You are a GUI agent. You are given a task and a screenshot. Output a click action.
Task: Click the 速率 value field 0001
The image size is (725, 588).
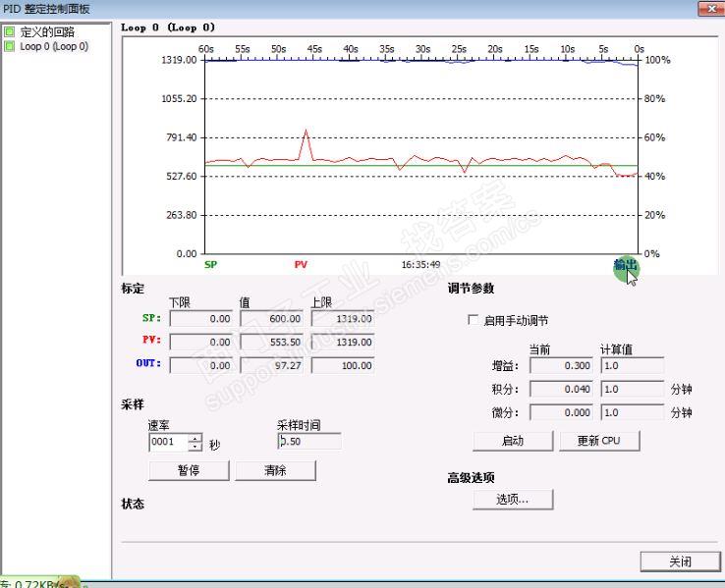click(x=169, y=442)
